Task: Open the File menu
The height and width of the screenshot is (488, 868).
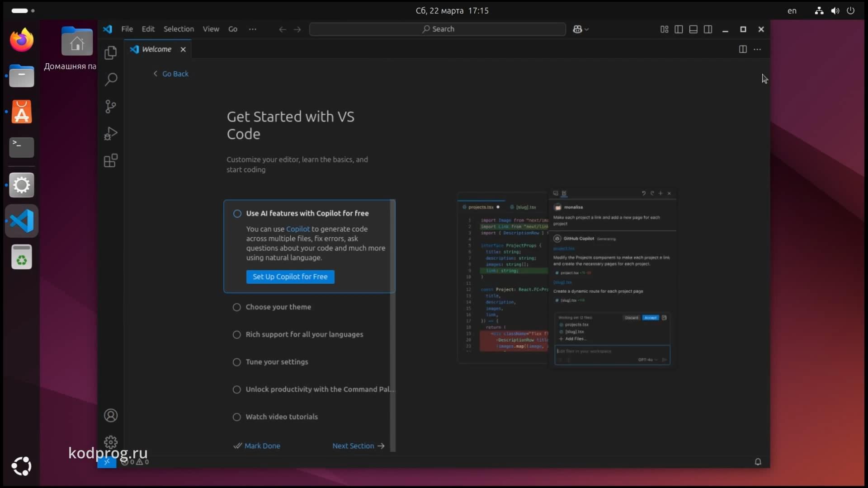Action: (127, 29)
